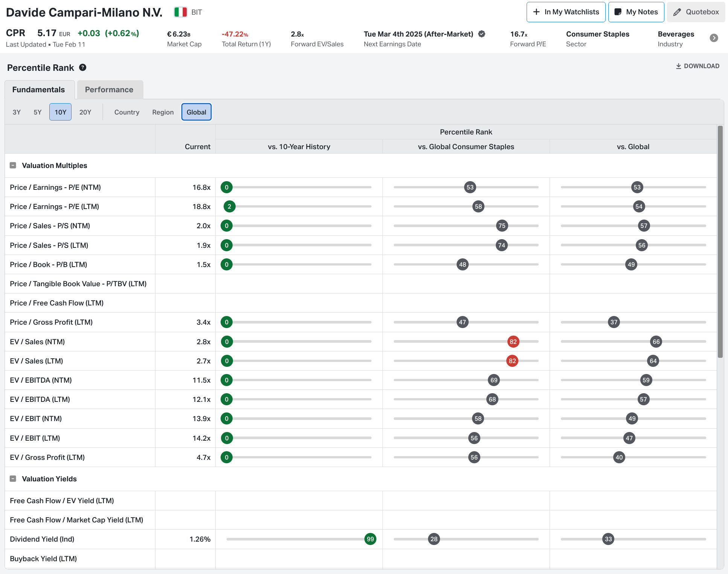Click the CPR ticker symbol
This screenshot has width=728, height=574.
coord(16,33)
